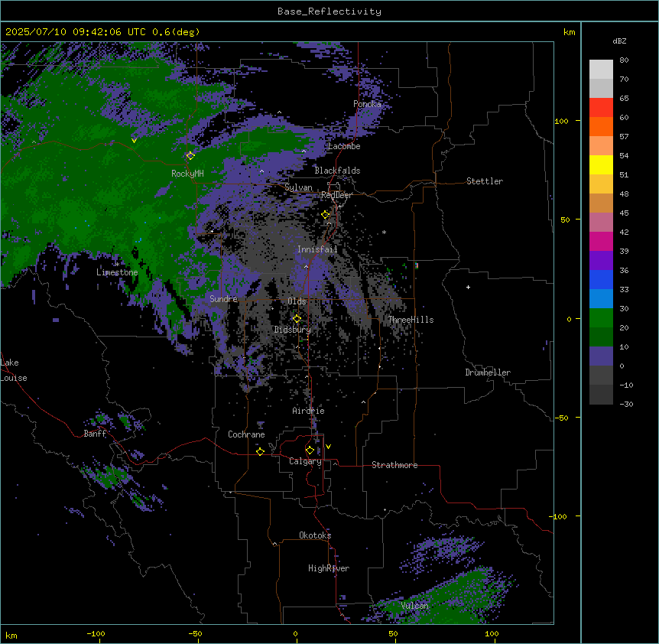Click the dBZ legend heading

click(619, 41)
